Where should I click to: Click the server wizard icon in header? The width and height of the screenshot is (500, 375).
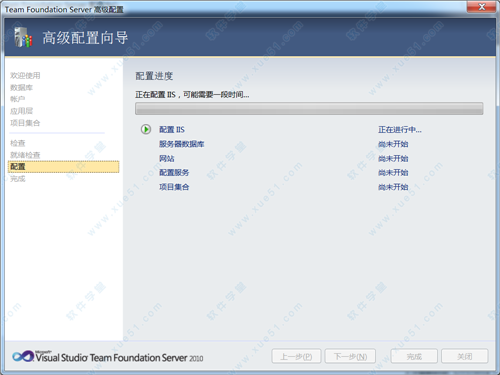click(23, 37)
